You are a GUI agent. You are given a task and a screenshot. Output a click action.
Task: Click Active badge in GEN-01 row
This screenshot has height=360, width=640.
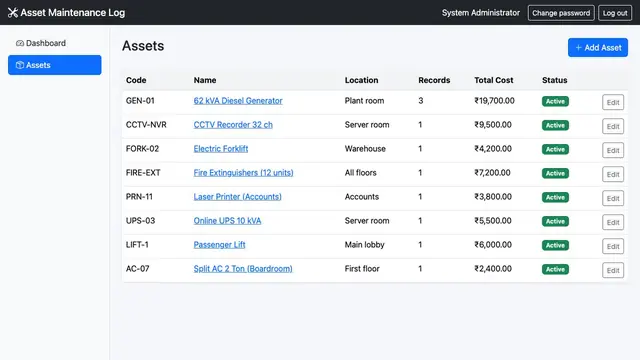click(x=555, y=101)
